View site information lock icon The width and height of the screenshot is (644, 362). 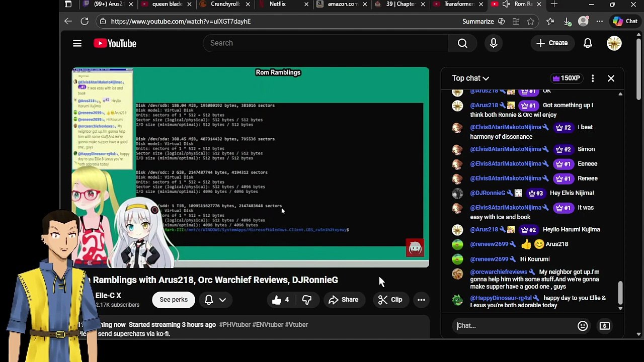103,21
